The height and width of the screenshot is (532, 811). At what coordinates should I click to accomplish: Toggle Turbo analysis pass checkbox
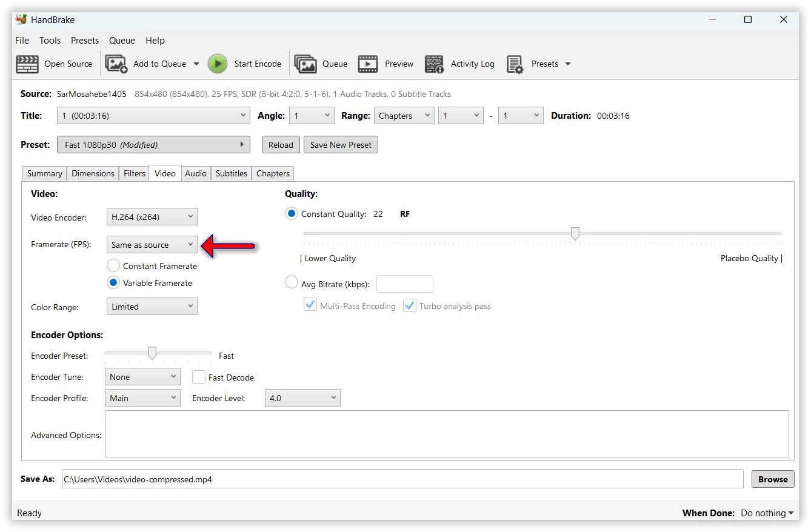pyautogui.click(x=410, y=305)
